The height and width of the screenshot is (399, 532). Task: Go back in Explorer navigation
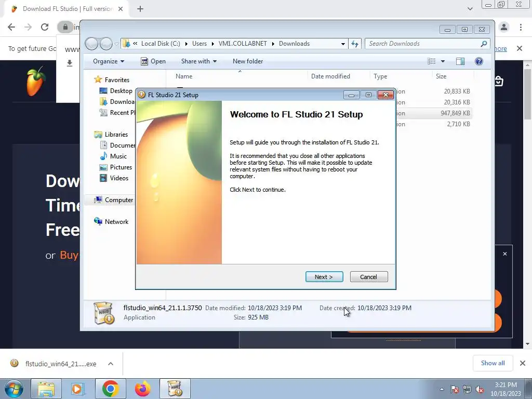pyautogui.click(x=91, y=44)
